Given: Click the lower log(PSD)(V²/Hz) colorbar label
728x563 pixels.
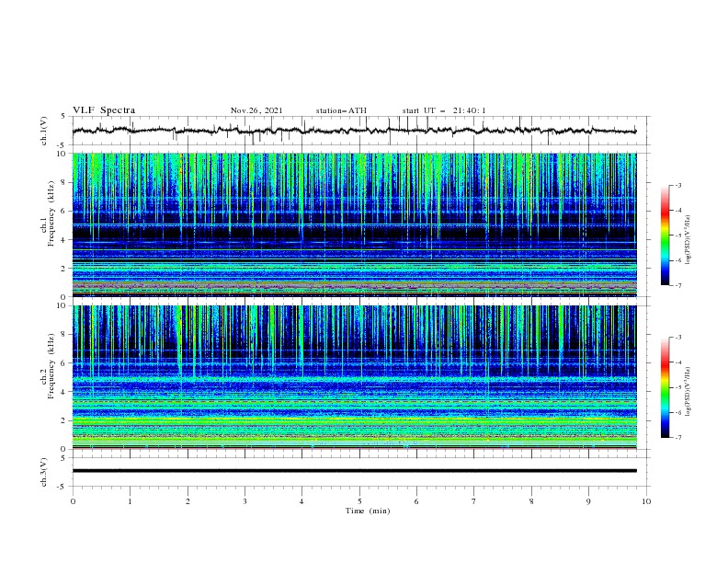Looking at the screenshot, I should [688, 392].
